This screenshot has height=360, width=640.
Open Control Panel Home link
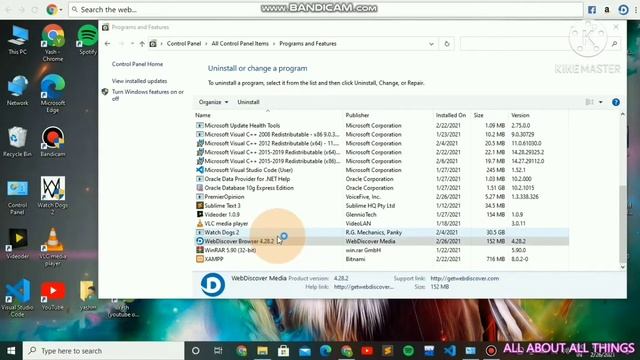pyautogui.click(x=137, y=64)
